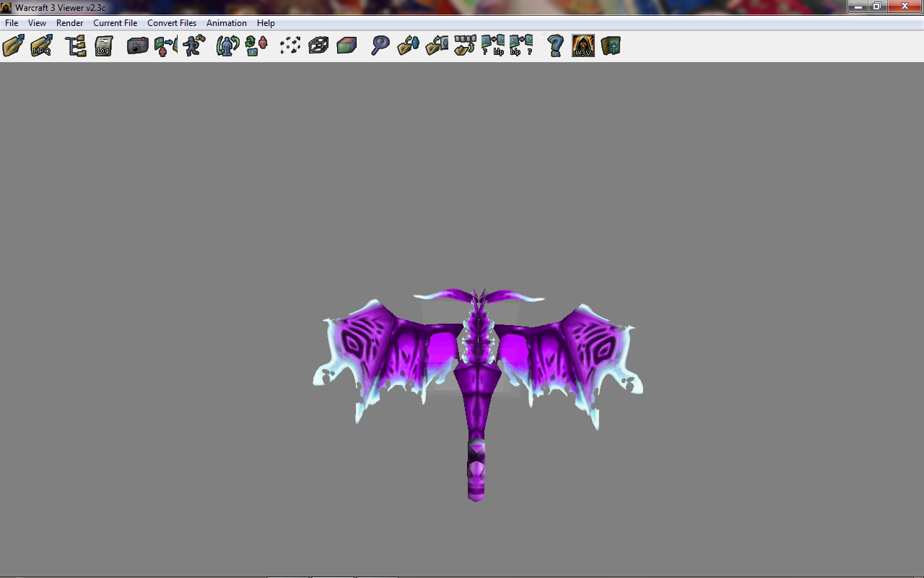Open the Render menu
This screenshot has height=578, width=924.
(x=70, y=23)
